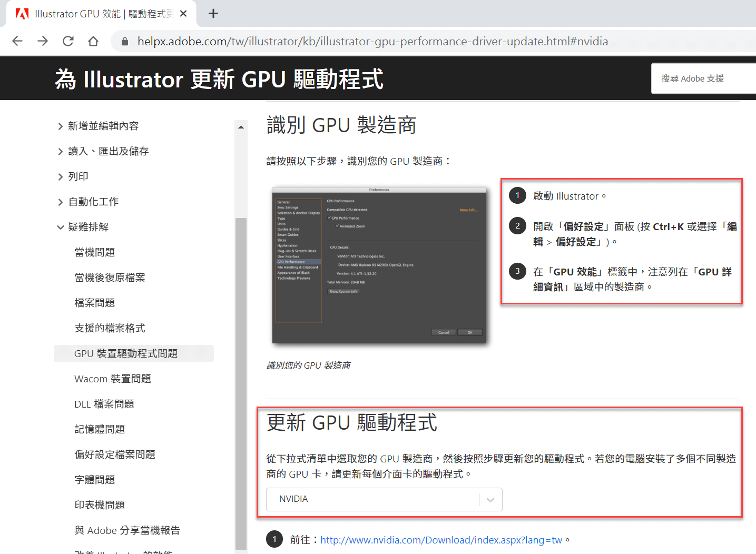Click the 啟動 Illustrator step text
This screenshot has width=756, height=554.
pos(570,196)
